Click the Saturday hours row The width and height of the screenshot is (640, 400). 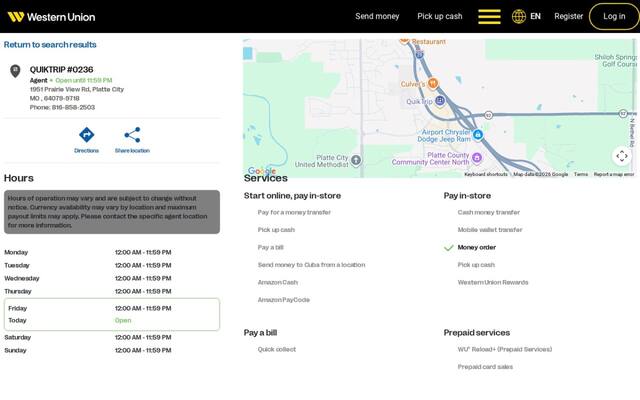point(112,337)
